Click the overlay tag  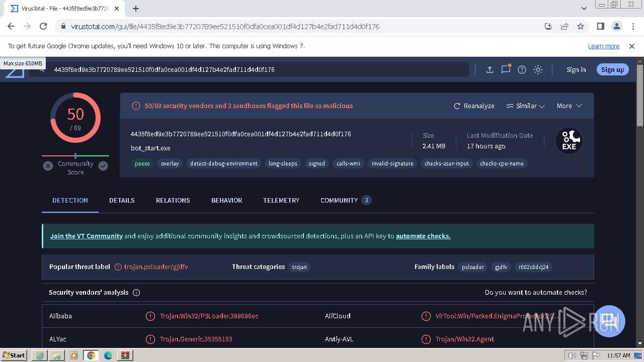(170, 163)
